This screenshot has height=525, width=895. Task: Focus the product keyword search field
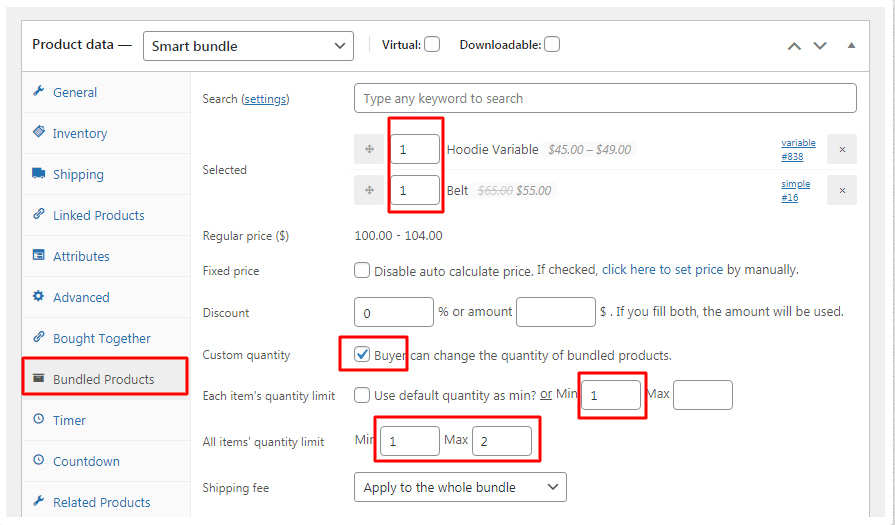(605, 98)
